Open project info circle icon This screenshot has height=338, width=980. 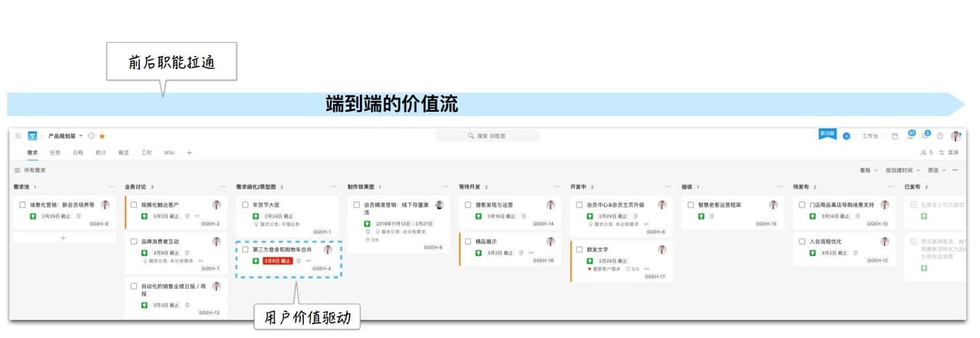coord(91,136)
